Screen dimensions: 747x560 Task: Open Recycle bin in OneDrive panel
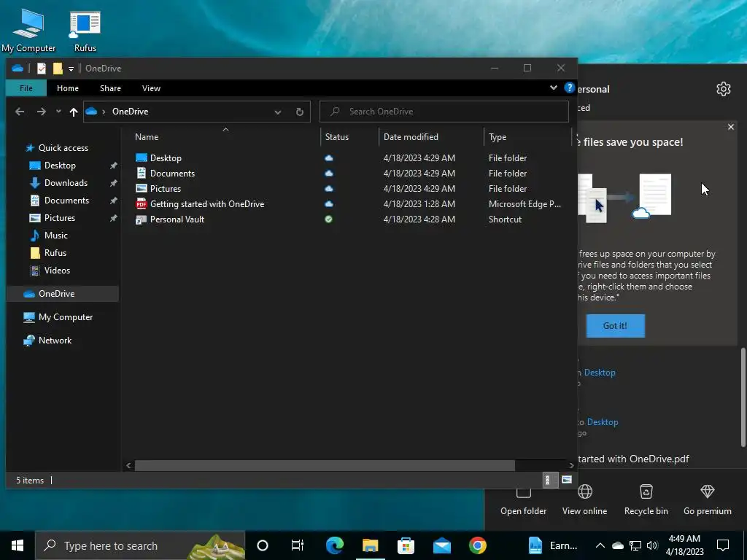point(646,501)
